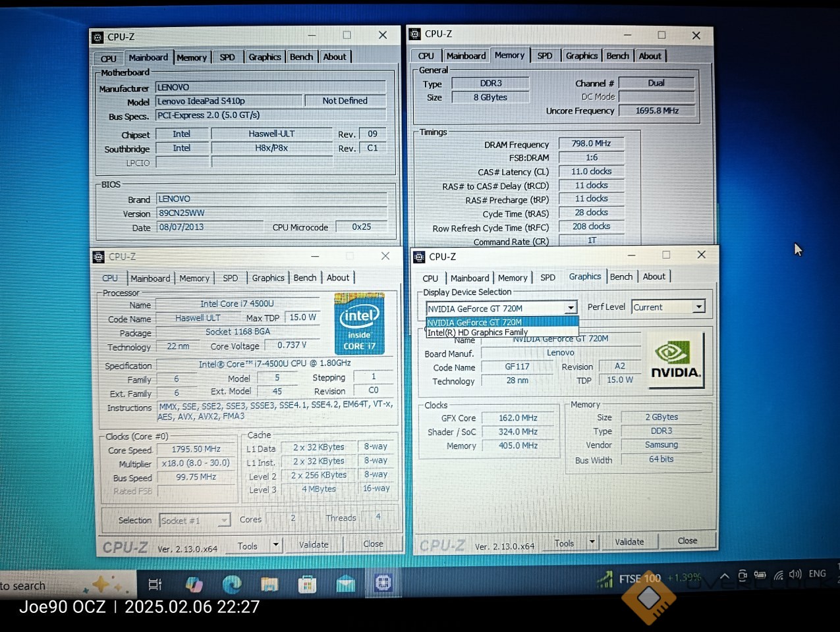Click the GFX Core 162.0 MHz value
Screen dimensions: 840x632
[518, 418]
